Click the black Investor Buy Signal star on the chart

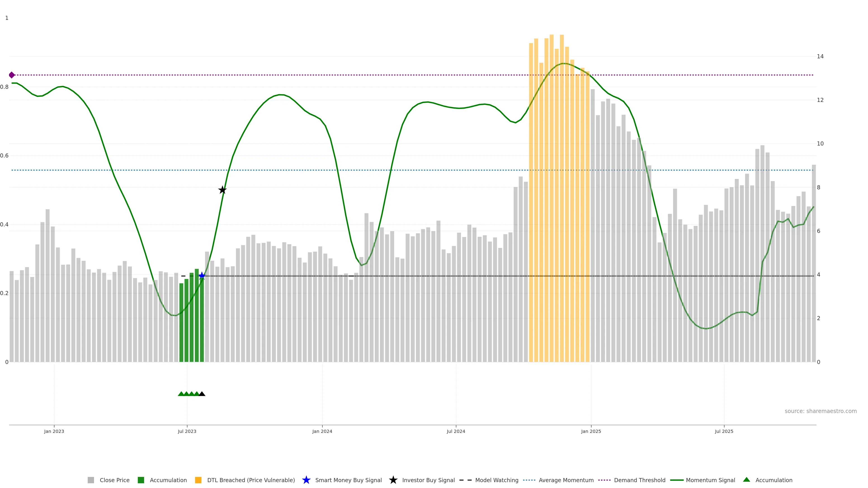point(222,190)
